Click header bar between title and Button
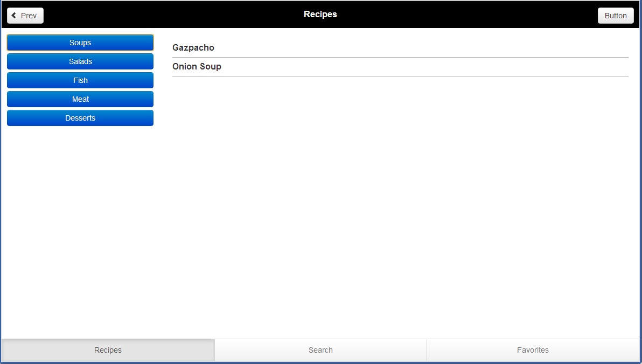Screen dimensions: 642x364 [469, 15]
